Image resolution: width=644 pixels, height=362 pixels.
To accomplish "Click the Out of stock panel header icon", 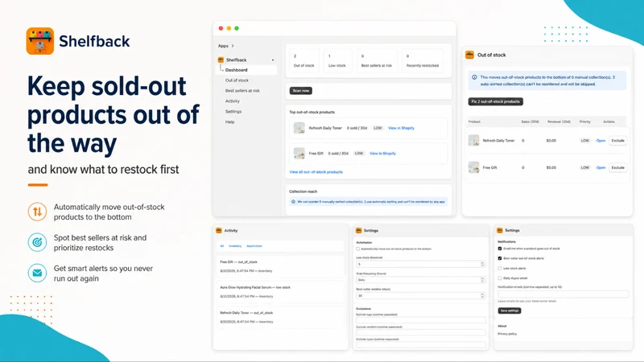I will point(469,55).
